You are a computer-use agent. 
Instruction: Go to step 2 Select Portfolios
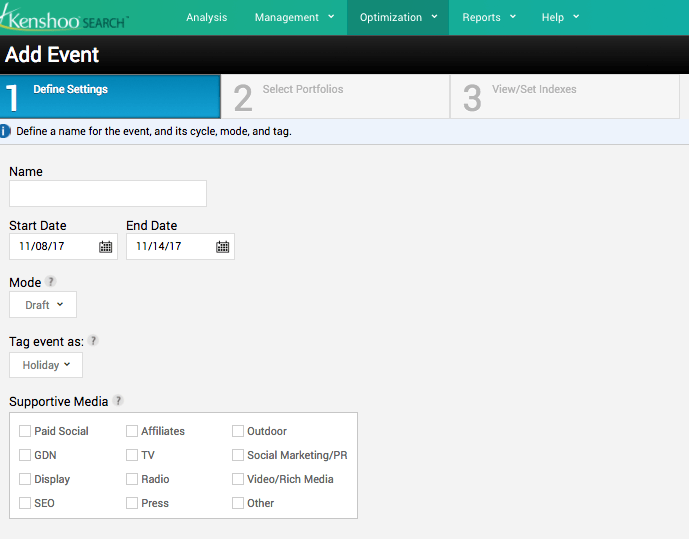335,96
